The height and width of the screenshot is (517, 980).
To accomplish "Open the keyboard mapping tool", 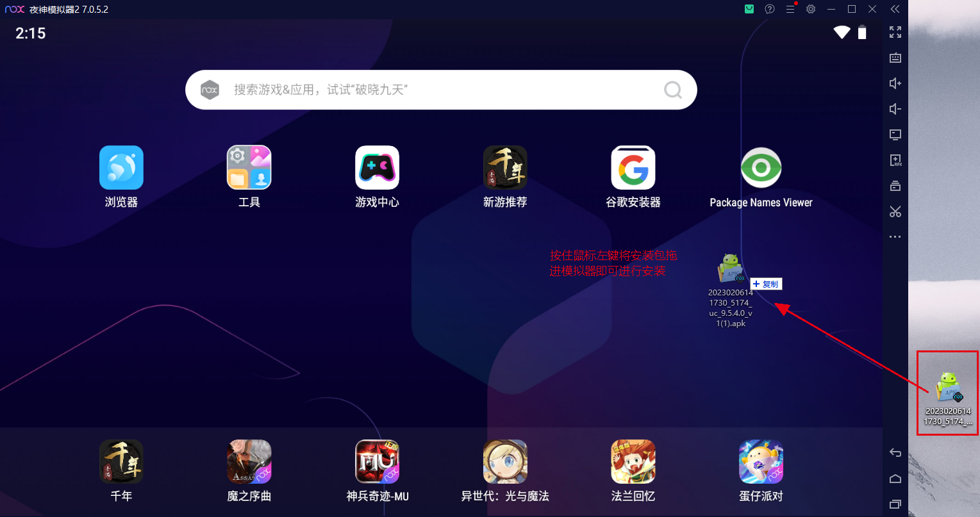I will pyautogui.click(x=895, y=58).
